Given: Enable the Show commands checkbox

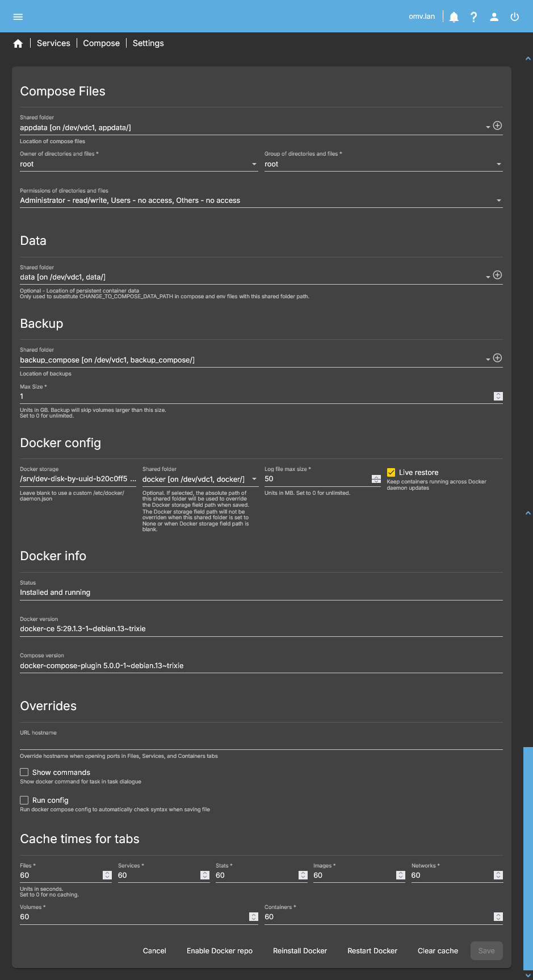Looking at the screenshot, I should 24,773.
